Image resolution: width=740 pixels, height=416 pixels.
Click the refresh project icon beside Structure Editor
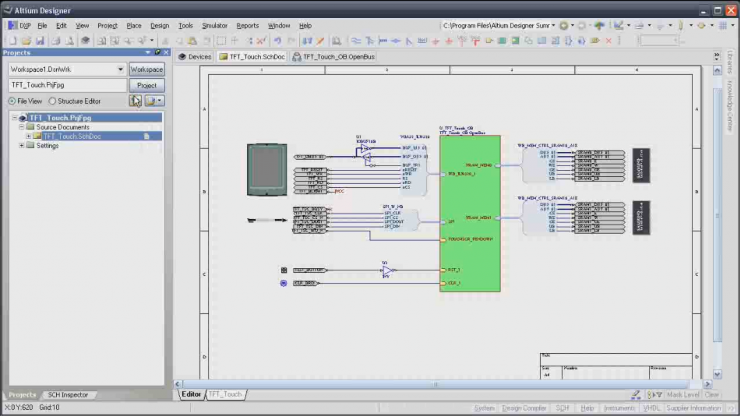tap(135, 101)
